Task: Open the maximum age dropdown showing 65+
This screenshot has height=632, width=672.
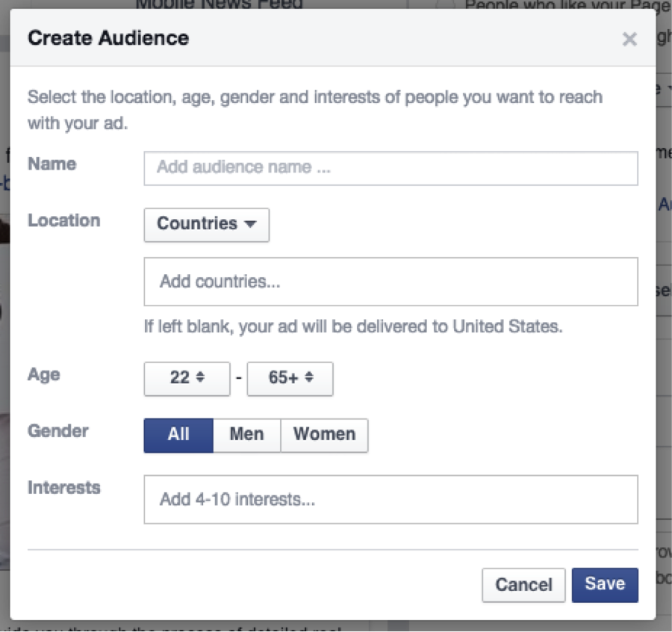Action: [x=290, y=379]
